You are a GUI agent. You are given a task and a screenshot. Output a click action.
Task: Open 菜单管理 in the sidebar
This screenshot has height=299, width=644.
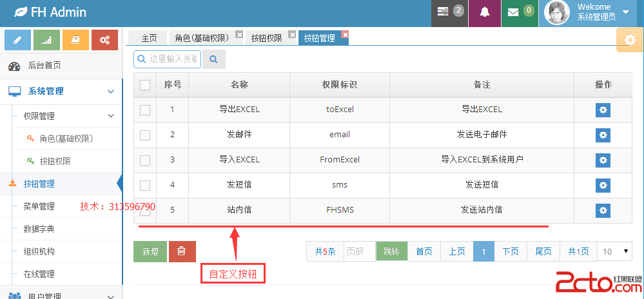[x=39, y=206]
